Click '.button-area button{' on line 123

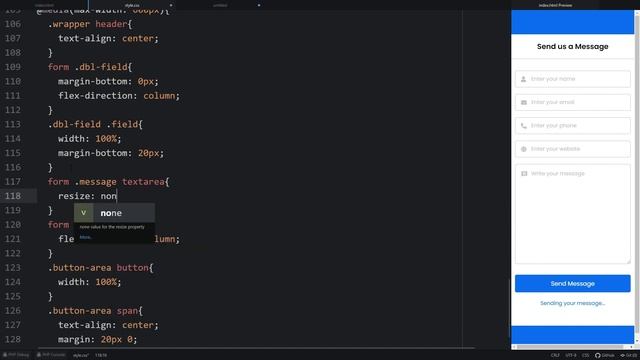coord(101,268)
